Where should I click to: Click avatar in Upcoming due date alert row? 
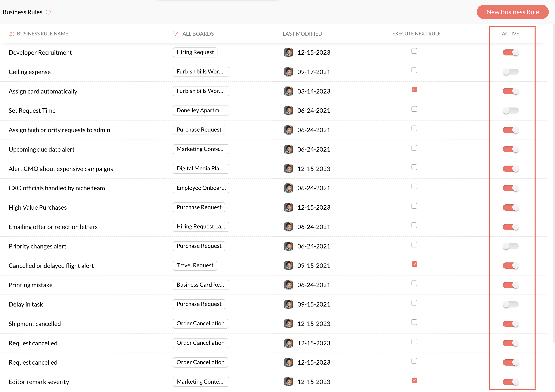288,149
